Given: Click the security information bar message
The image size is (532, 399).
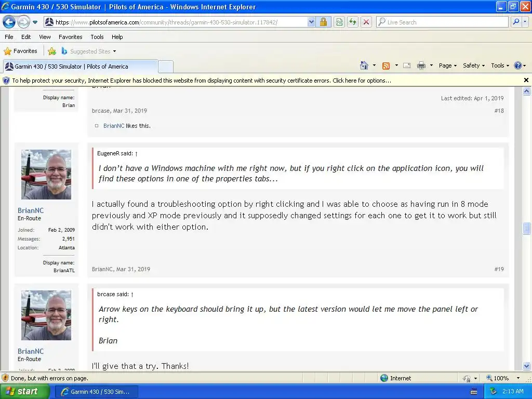Looking at the screenshot, I should point(202,81).
